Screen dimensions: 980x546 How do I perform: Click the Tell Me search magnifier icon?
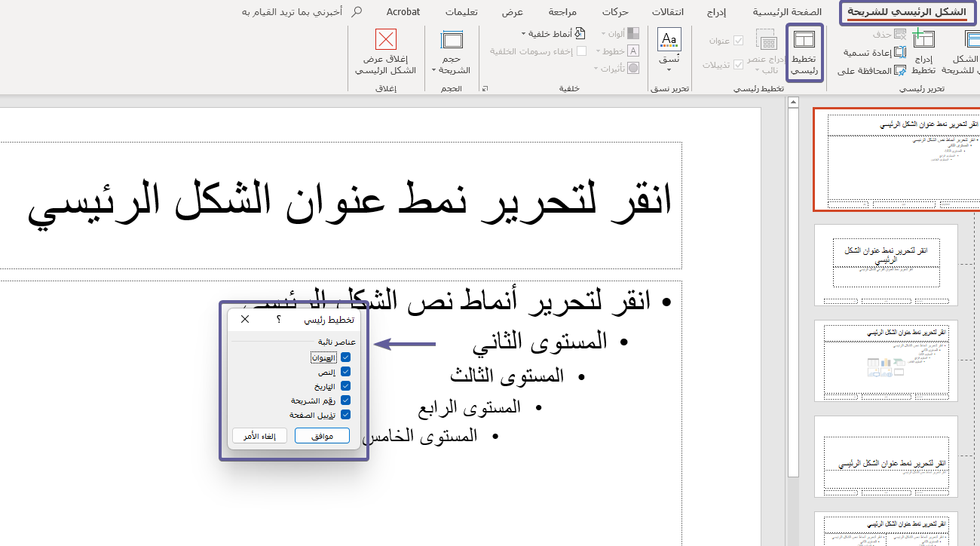357,11
